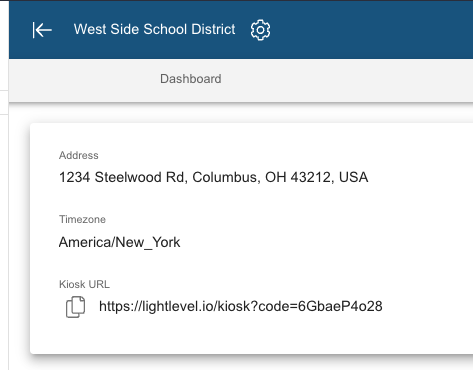Click the Timezone field label
Image resolution: width=473 pixels, height=370 pixels.
82,219
